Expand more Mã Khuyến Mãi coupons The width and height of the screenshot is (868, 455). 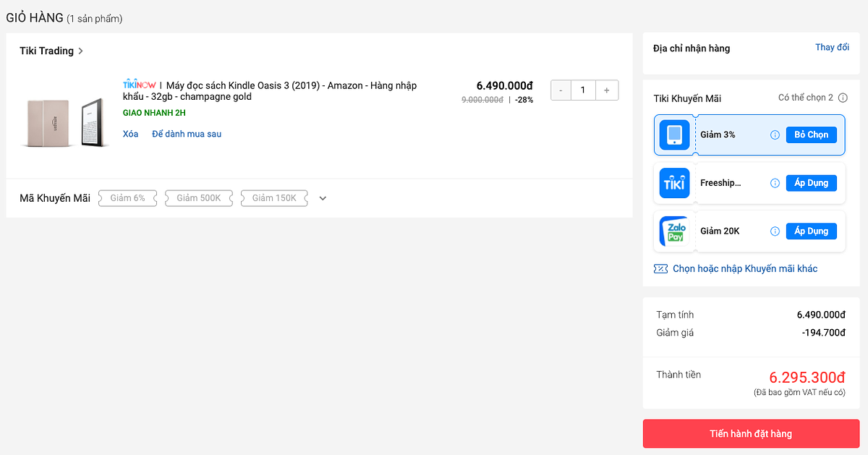click(x=323, y=198)
